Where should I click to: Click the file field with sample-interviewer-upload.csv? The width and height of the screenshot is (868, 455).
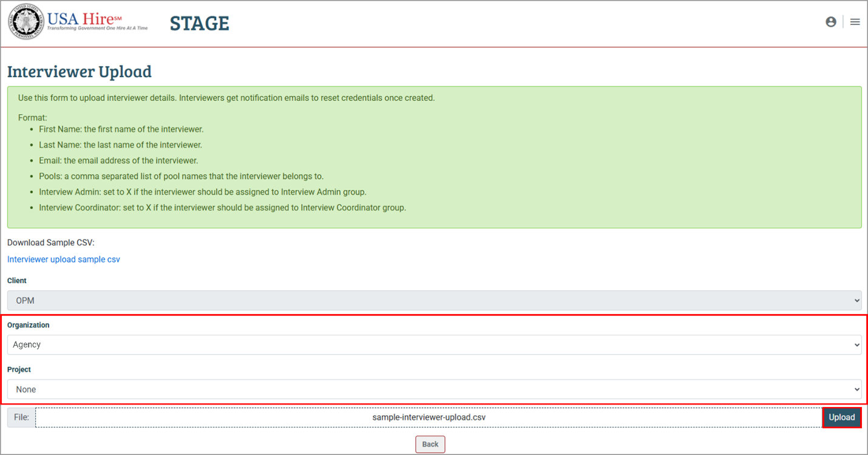point(429,417)
